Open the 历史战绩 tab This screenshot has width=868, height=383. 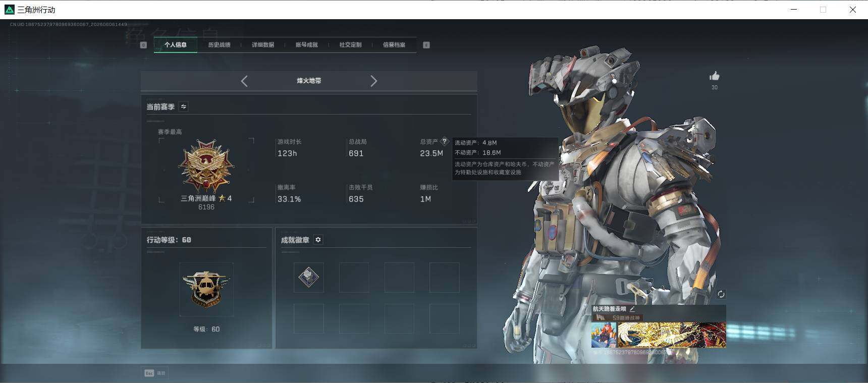pos(219,45)
